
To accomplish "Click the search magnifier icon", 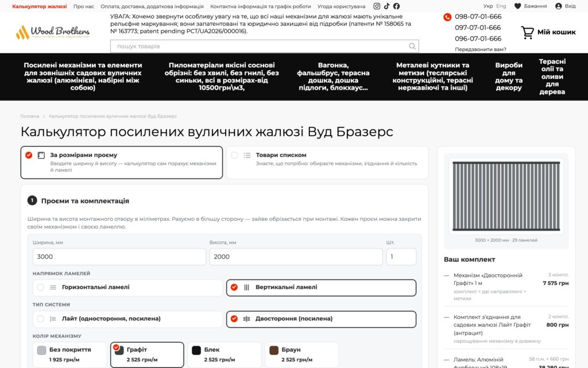I will point(412,46).
